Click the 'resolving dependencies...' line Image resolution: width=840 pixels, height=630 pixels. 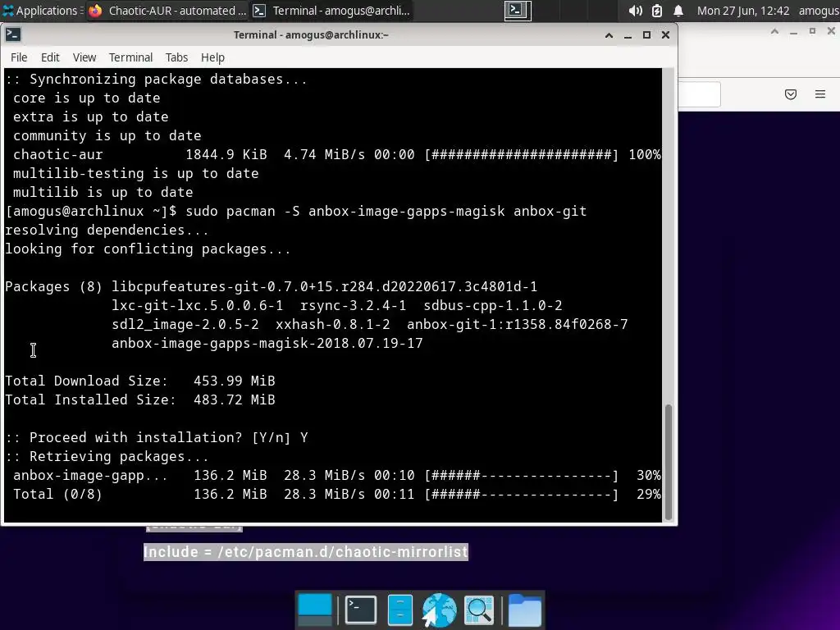click(107, 231)
